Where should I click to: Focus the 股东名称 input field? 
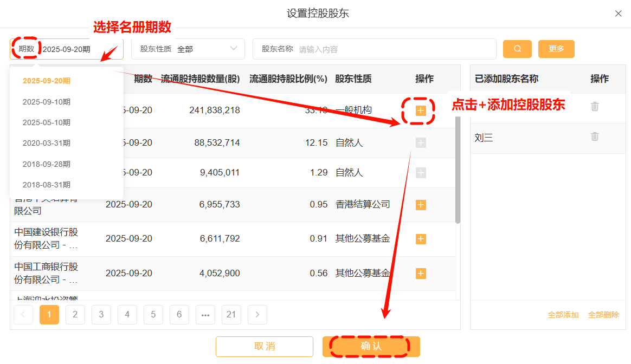click(374, 49)
